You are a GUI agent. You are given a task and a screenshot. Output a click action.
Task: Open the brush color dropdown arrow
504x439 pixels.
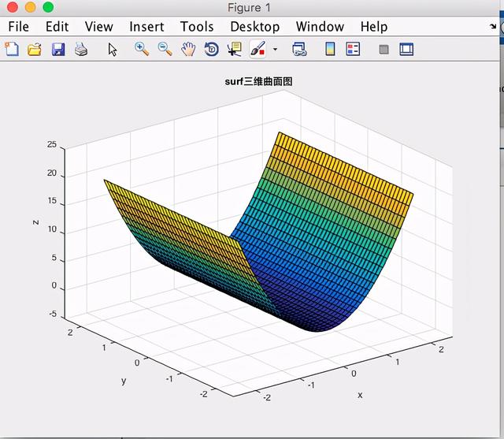click(x=275, y=50)
